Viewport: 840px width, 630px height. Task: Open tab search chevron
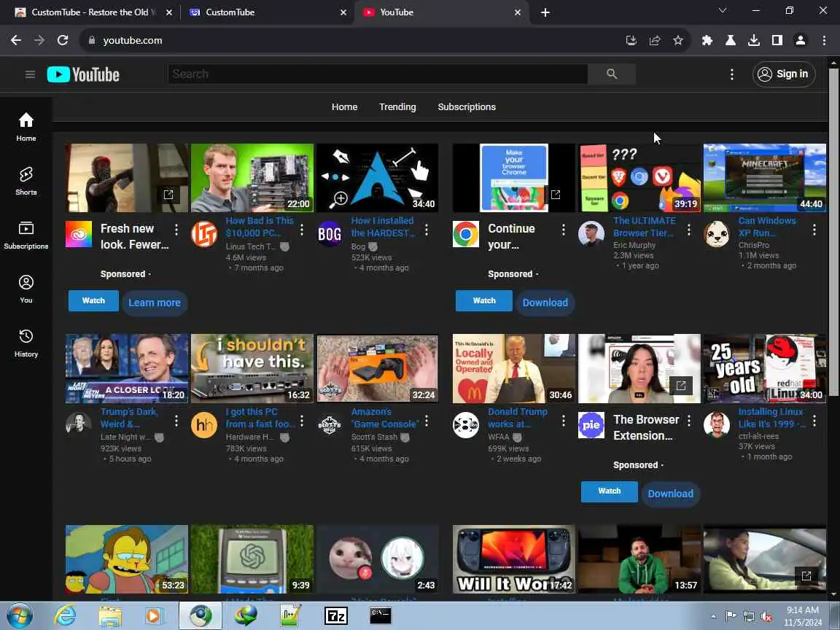point(722,11)
